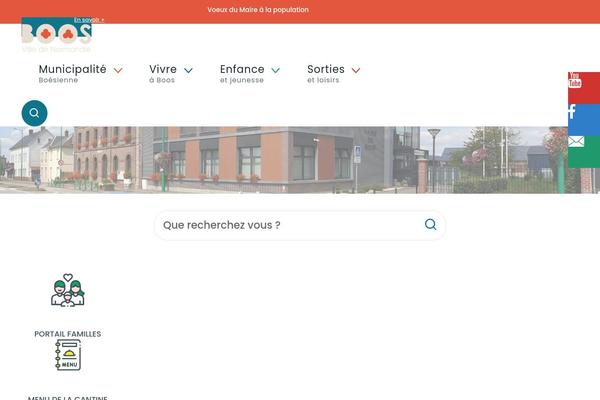Click 'Voeux du Maire à la population' banner text
600x400 pixels.
tap(258, 10)
